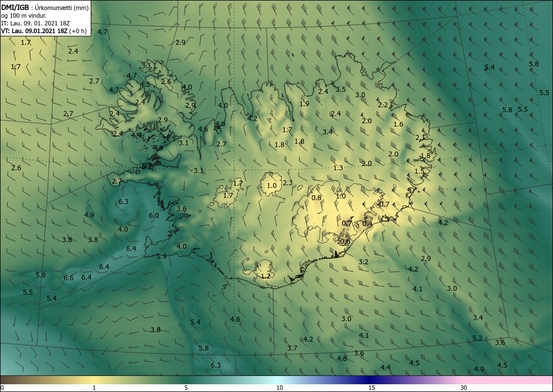Click the '3.7' value on the map
553x392 pixels.
click(x=292, y=348)
